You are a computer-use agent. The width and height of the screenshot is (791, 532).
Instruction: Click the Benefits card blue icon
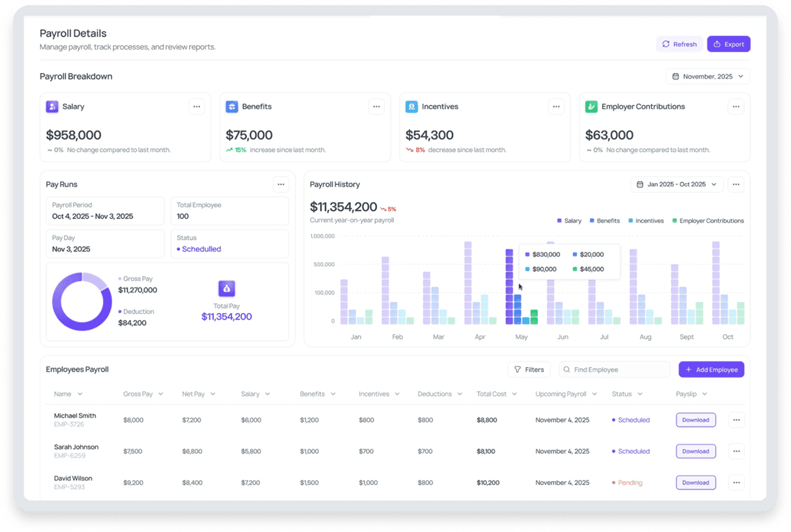click(232, 106)
